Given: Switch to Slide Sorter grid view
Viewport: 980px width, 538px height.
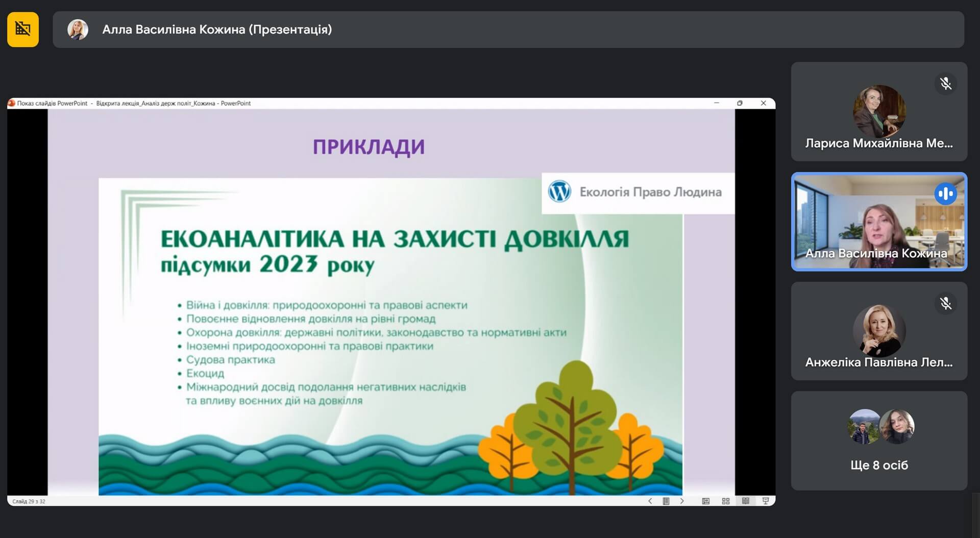Looking at the screenshot, I should pos(726,501).
